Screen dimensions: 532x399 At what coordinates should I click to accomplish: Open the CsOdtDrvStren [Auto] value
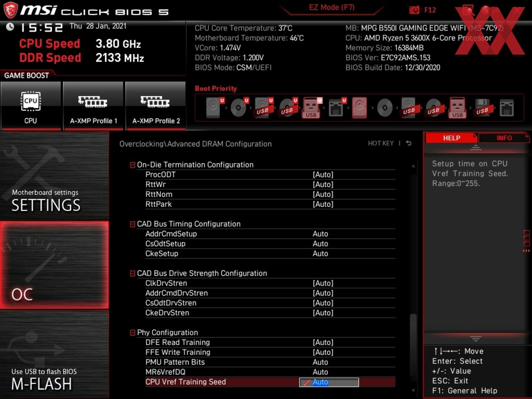coord(323,303)
